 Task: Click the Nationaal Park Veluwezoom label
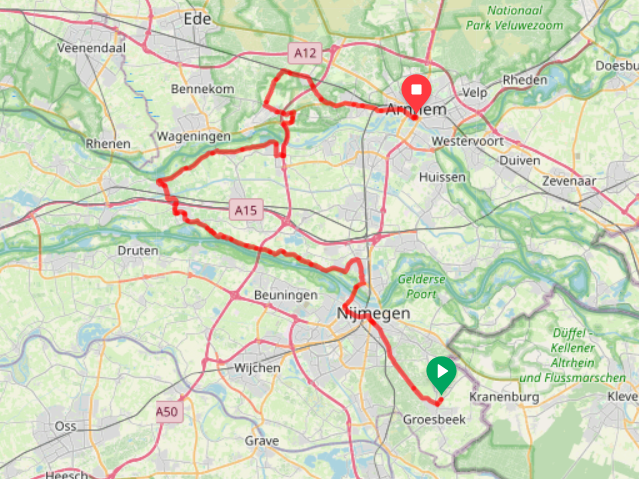[514, 18]
